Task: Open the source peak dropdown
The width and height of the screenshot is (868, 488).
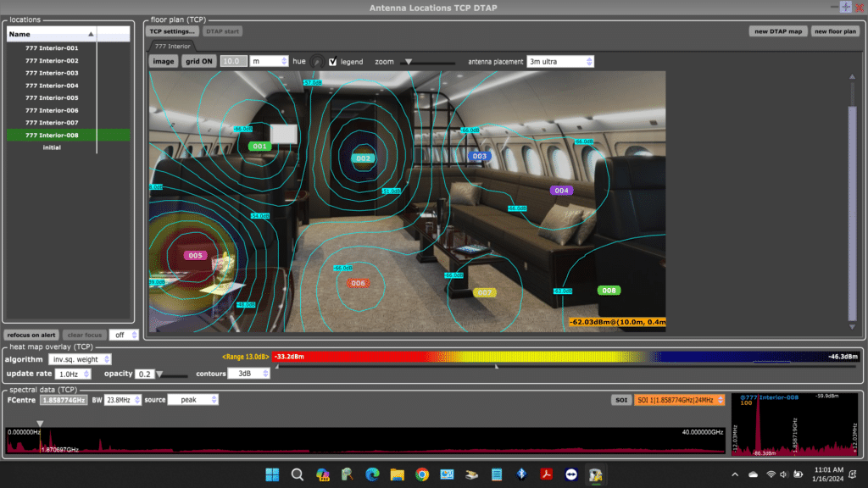Action: coord(192,400)
